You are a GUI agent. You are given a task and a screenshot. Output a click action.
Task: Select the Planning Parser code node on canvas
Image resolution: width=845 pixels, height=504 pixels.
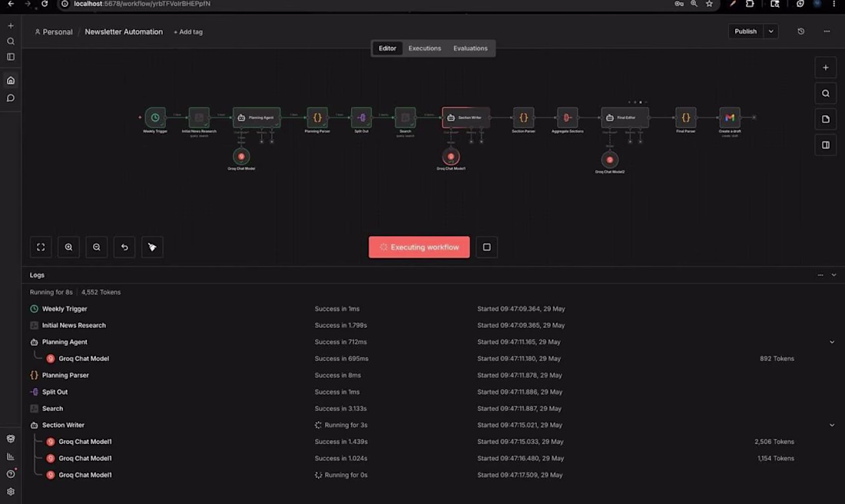tap(317, 118)
